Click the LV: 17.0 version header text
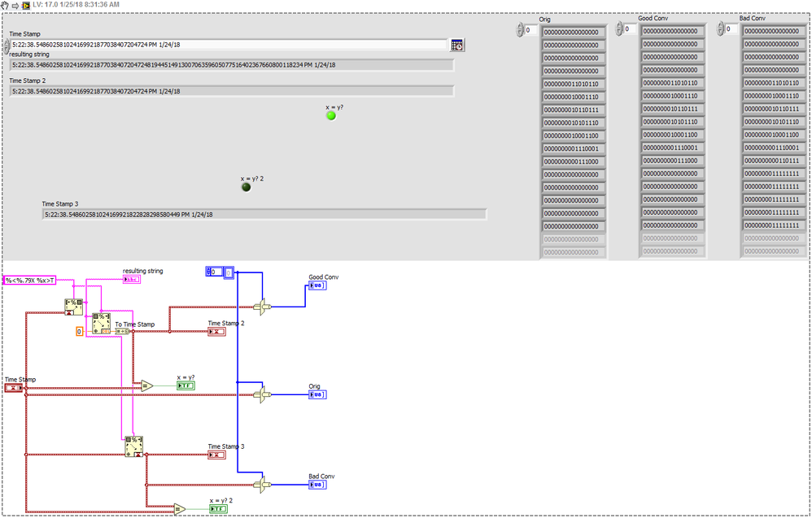 tap(76, 5)
